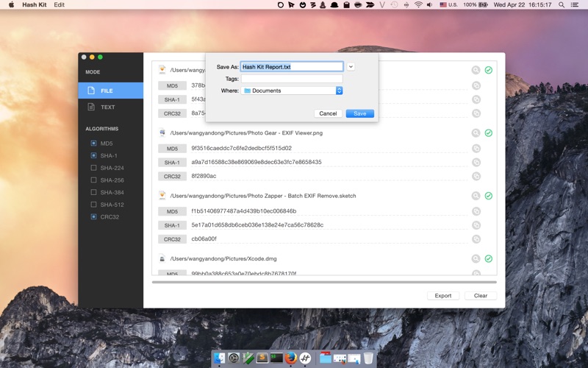Open Notification Center in the menu bar
588x368 pixels.
(x=574, y=5)
